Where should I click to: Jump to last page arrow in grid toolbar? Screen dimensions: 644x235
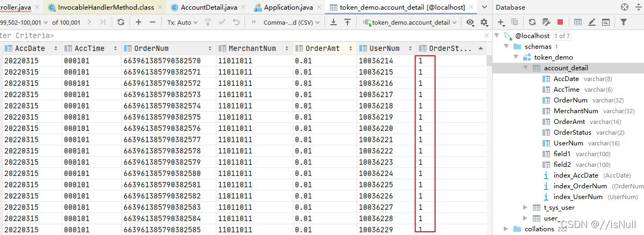103,22
